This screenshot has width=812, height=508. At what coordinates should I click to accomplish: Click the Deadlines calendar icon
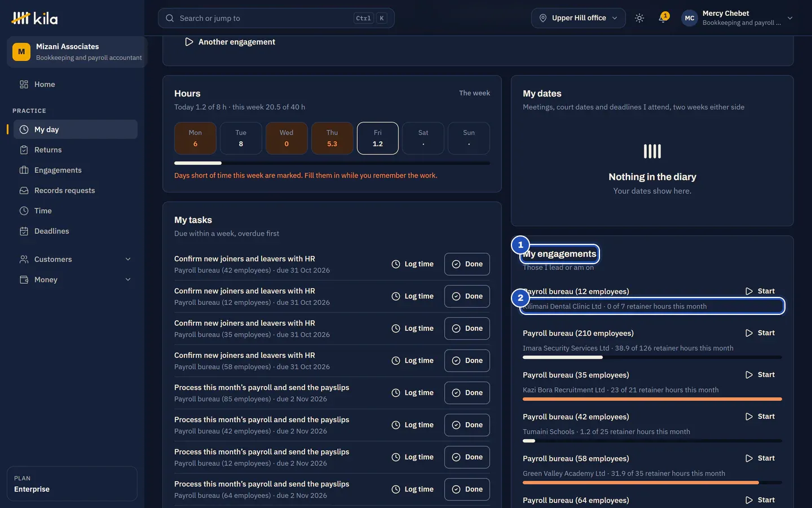pos(24,231)
